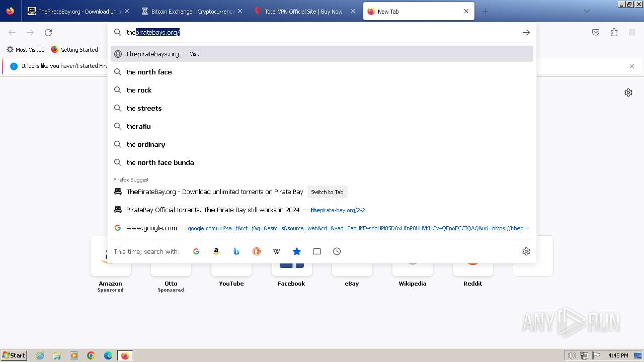Dismiss the info notification bar

click(632, 66)
